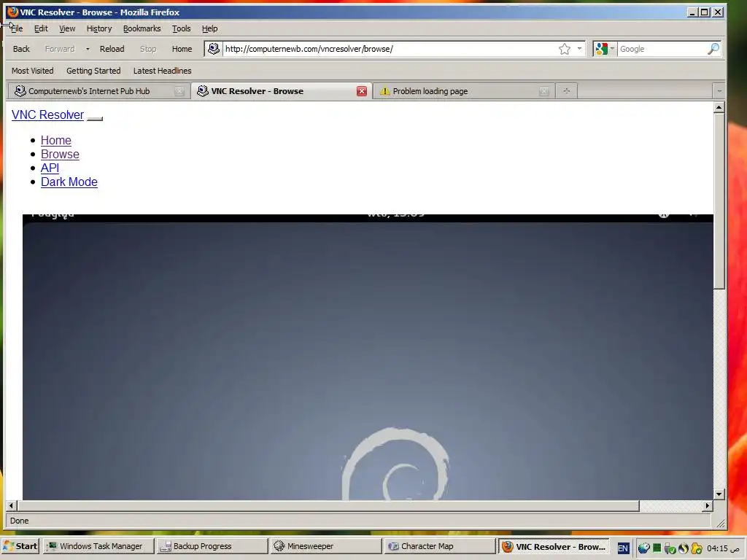Open the Windows Start menu
Image resolution: width=747 pixels, height=560 pixels.
point(20,546)
